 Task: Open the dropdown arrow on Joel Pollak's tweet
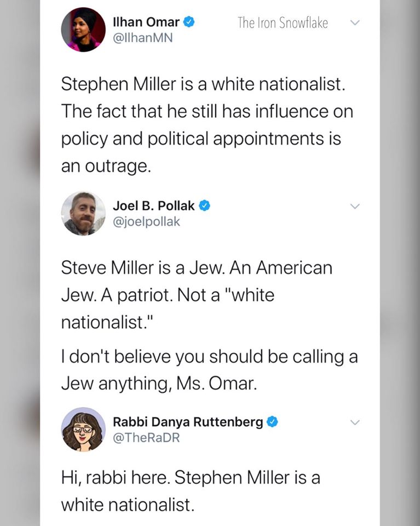click(x=355, y=207)
